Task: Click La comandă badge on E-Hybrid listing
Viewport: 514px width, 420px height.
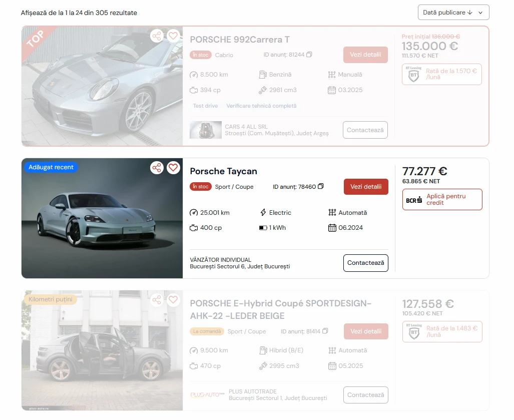Action: 207,331
